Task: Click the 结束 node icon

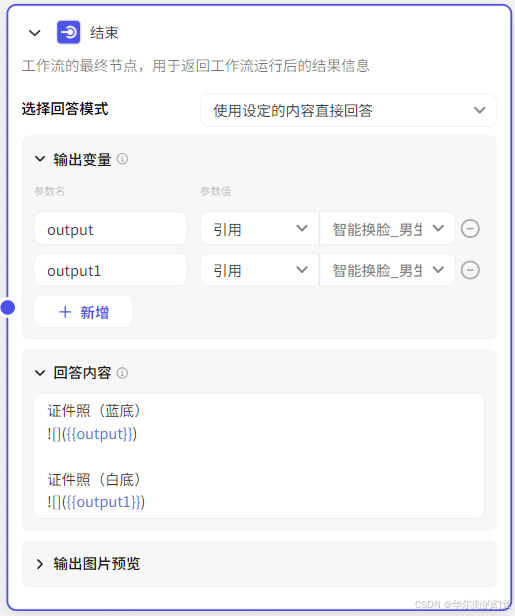Action: pos(69,32)
